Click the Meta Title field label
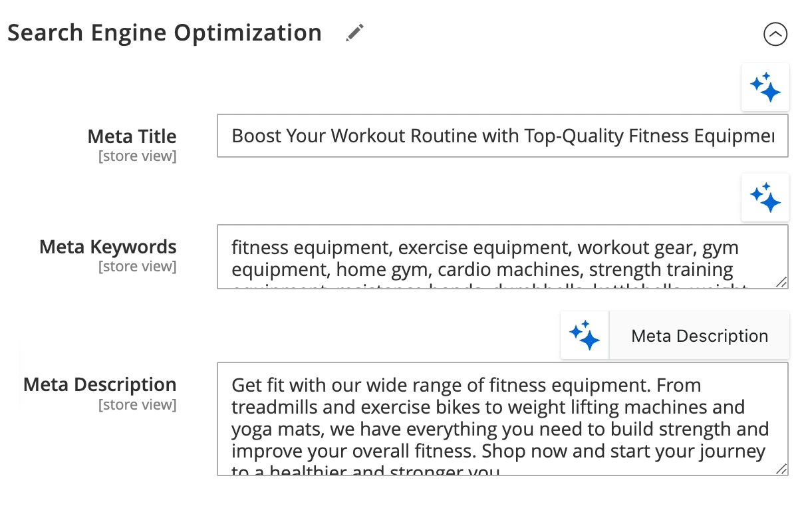Screen dimensions: 798x532 (132, 136)
